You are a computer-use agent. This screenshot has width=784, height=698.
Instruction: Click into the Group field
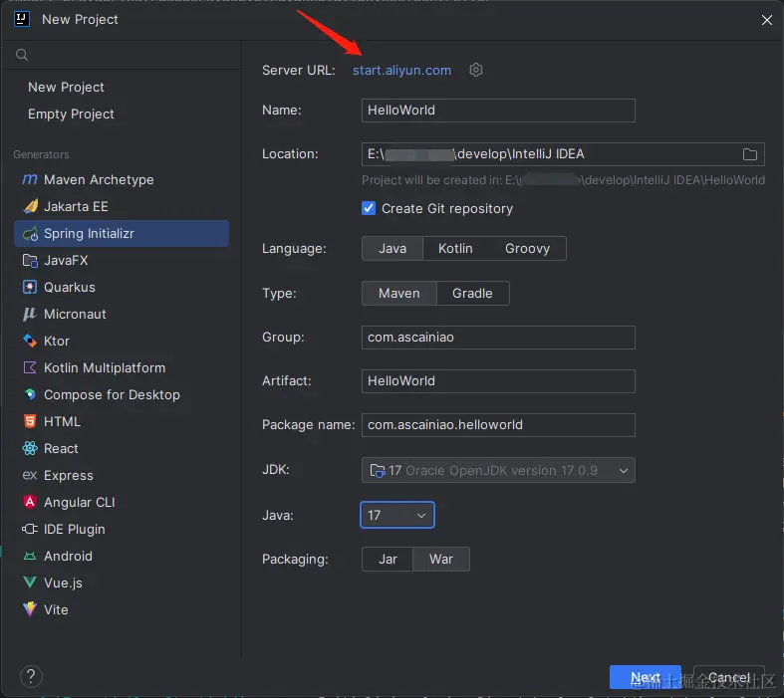pos(498,338)
